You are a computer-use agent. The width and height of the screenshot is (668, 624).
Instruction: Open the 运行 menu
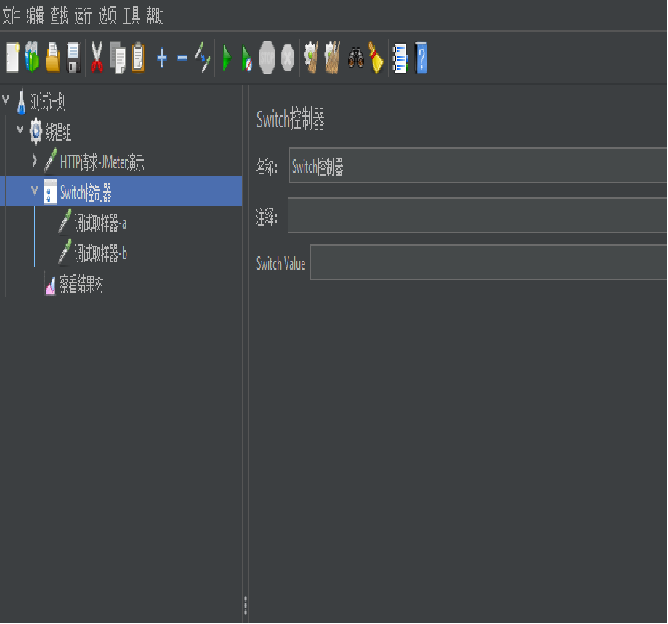click(83, 16)
